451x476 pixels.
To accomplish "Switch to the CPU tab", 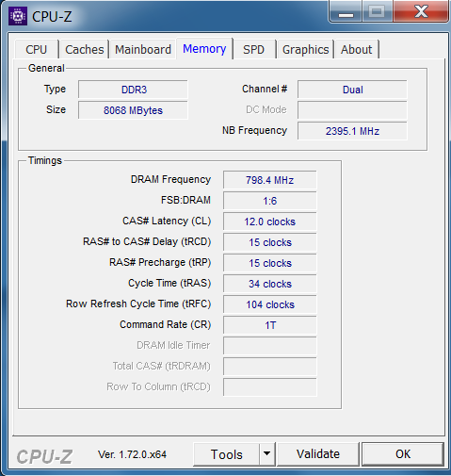I will tap(37, 49).
